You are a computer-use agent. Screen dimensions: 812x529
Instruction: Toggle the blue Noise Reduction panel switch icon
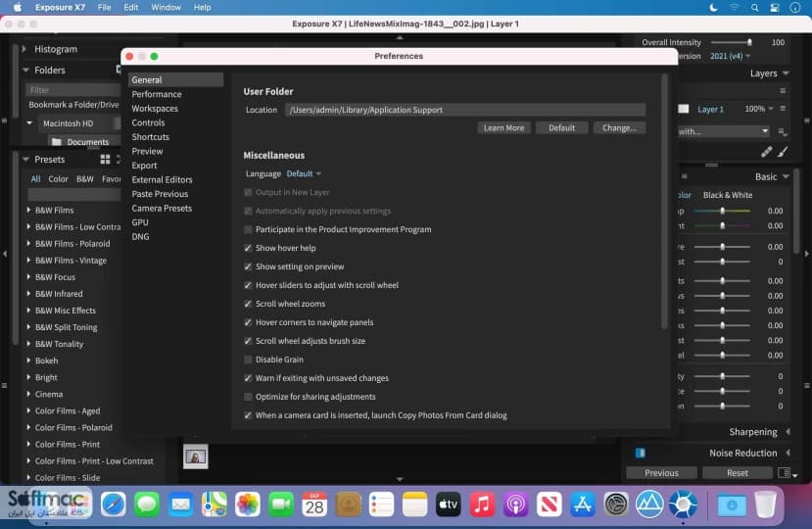point(640,453)
